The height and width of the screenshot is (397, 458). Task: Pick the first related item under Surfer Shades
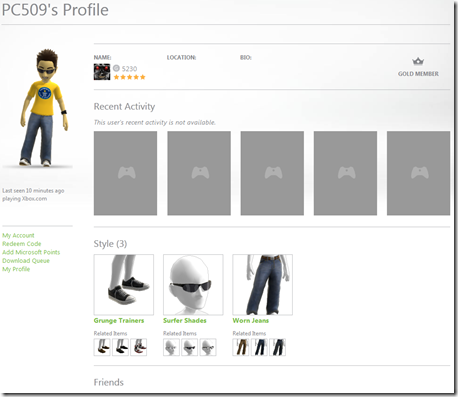pos(171,347)
